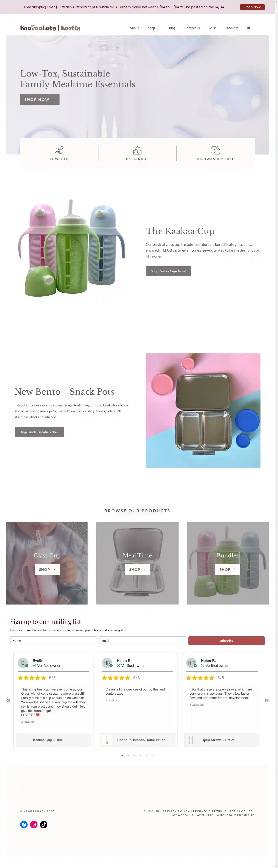Select the first review carousel dot
The image size is (278, 868).
point(122,755)
